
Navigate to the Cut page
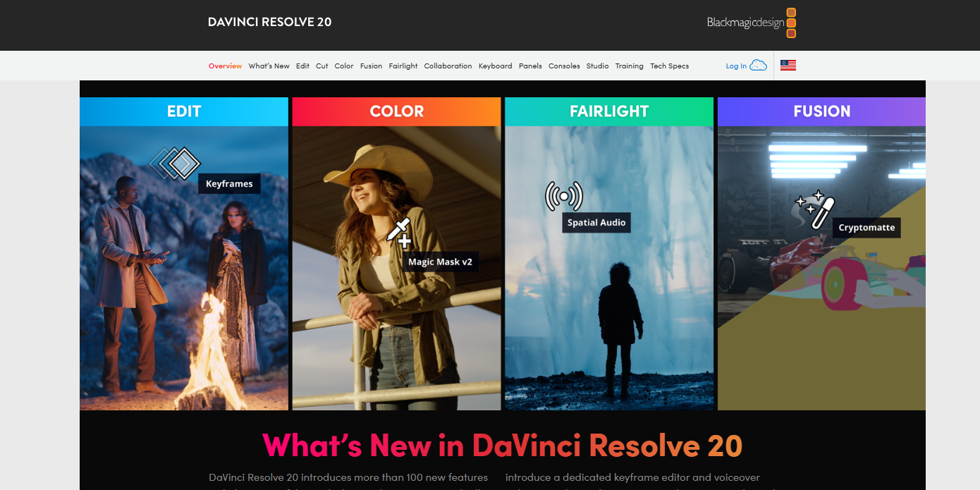tap(322, 66)
